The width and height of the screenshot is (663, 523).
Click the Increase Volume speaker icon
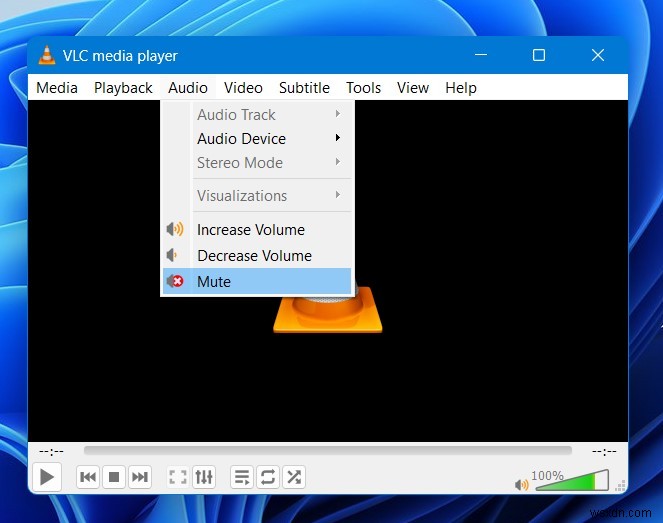[175, 229]
